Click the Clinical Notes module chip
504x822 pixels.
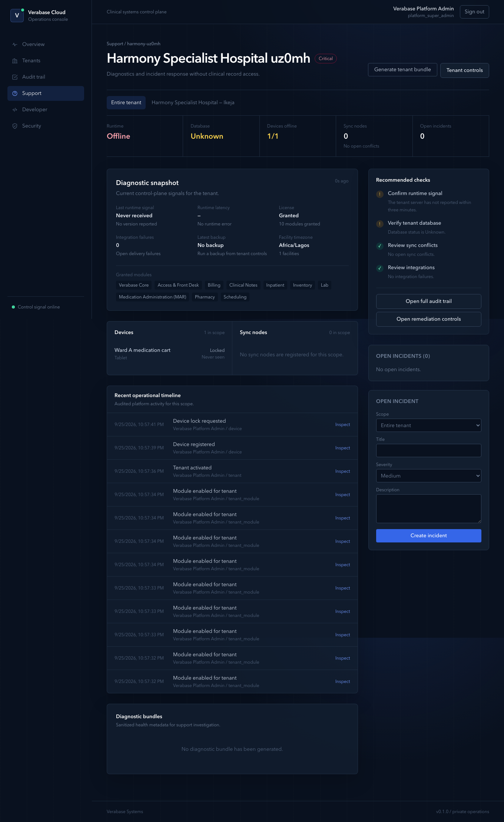(243, 285)
